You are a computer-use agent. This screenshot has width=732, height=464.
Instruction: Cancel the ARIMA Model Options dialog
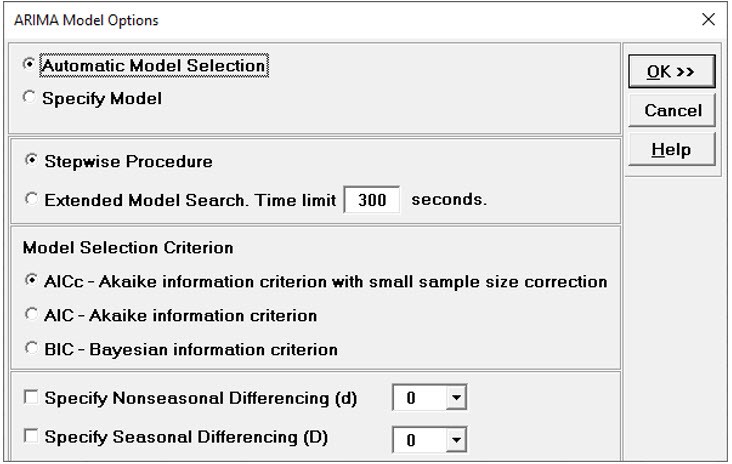(672, 110)
